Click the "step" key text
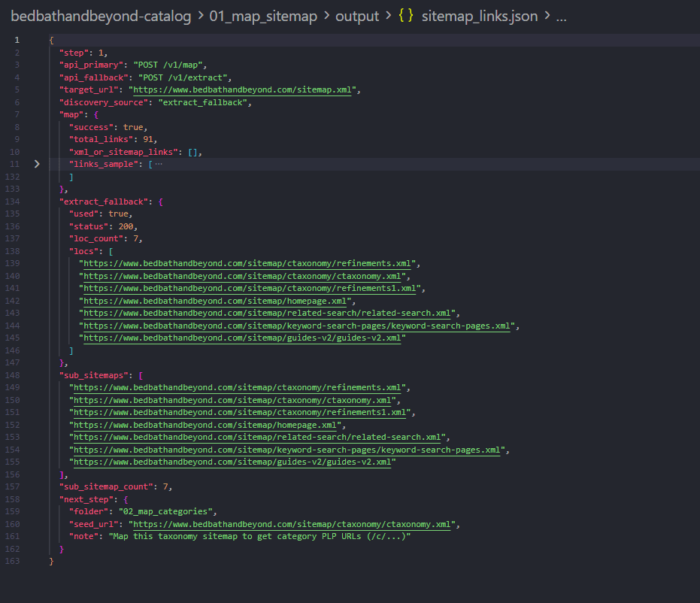Screen dimensions: 700x603 (x=74, y=53)
